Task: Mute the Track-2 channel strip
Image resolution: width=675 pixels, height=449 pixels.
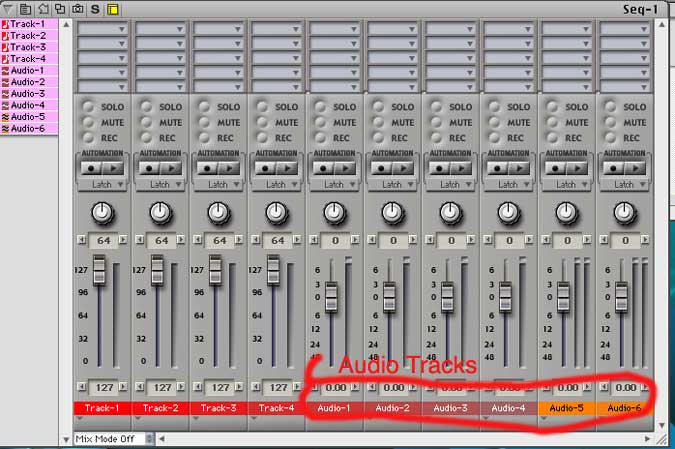Action: click(x=147, y=121)
